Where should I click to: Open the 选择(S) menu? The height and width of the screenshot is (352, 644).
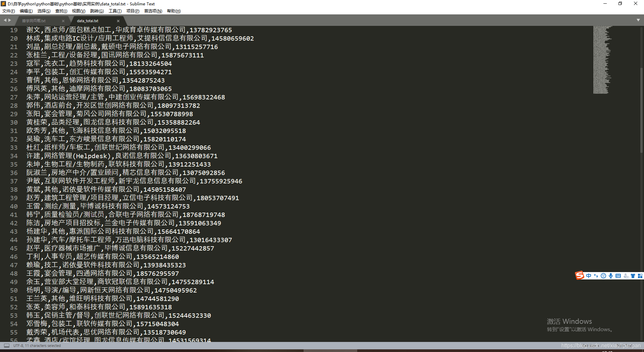pyautogui.click(x=44, y=11)
